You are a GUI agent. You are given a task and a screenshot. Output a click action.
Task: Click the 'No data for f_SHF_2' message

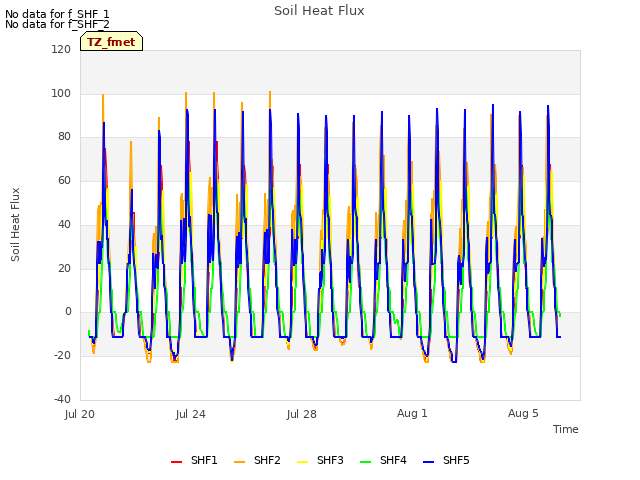pyautogui.click(x=57, y=24)
